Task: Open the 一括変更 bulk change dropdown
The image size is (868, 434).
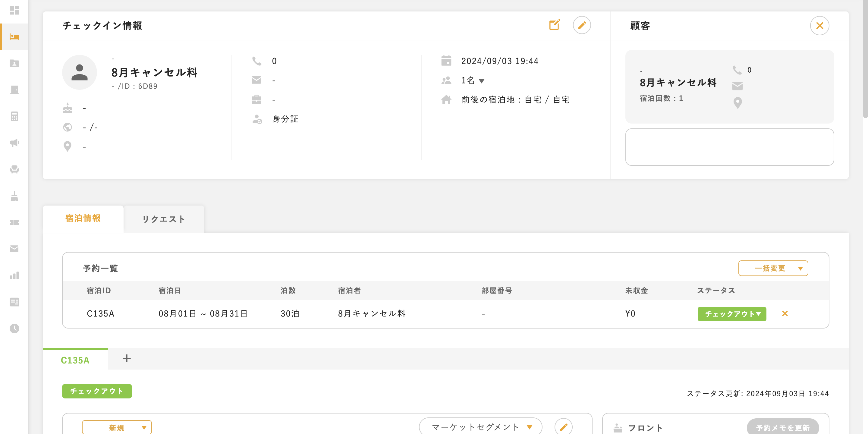Action: point(773,268)
